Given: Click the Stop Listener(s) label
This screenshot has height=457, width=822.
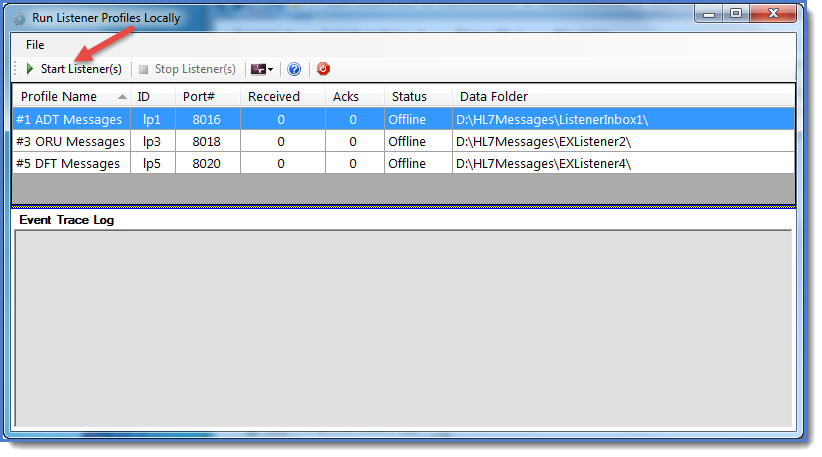Looking at the screenshot, I should coord(195,69).
